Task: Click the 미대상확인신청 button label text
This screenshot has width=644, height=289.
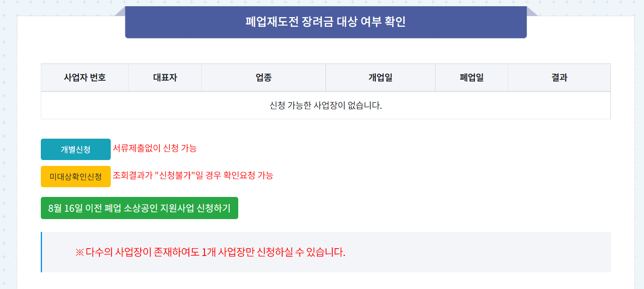Action: (75, 176)
